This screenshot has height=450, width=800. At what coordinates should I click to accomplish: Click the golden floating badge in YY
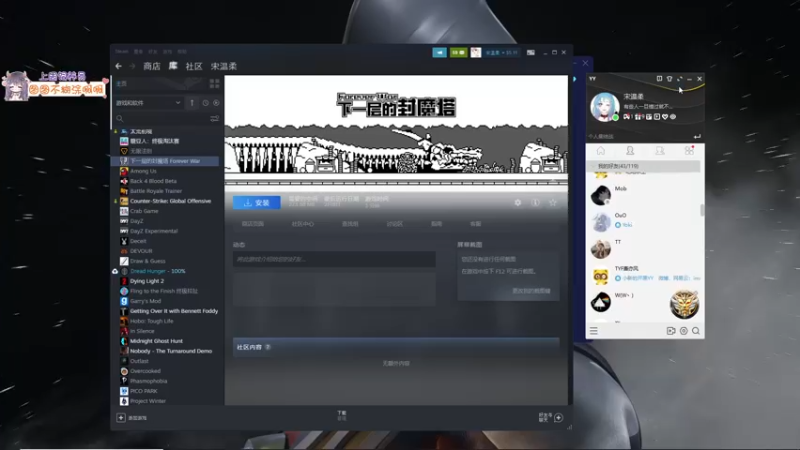tap(684, 304)
